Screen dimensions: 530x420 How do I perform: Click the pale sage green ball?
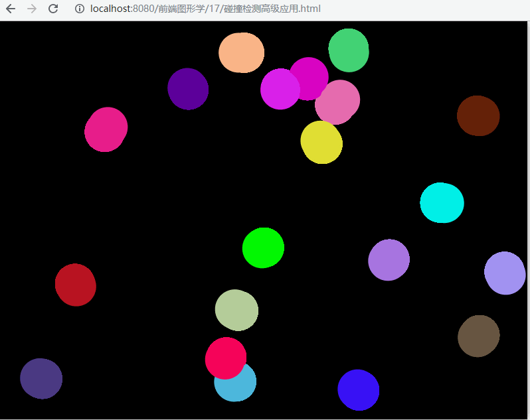tap(236, 310)
